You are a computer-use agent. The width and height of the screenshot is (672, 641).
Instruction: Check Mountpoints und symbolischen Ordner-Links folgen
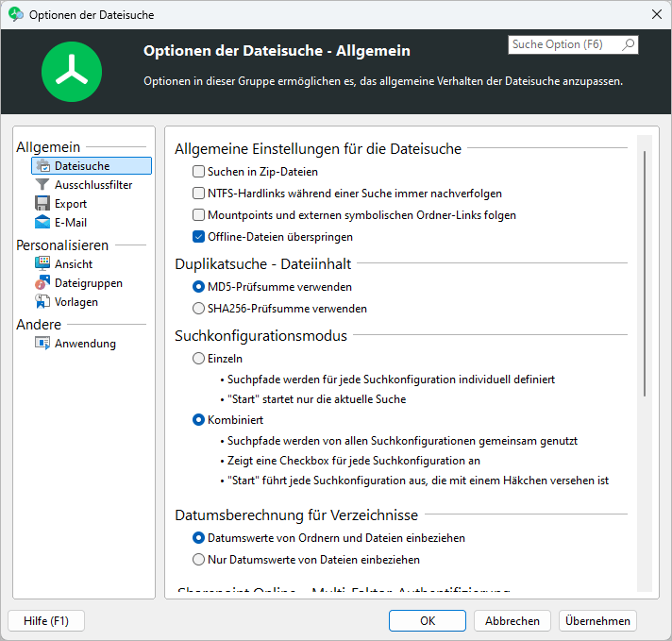198,215
